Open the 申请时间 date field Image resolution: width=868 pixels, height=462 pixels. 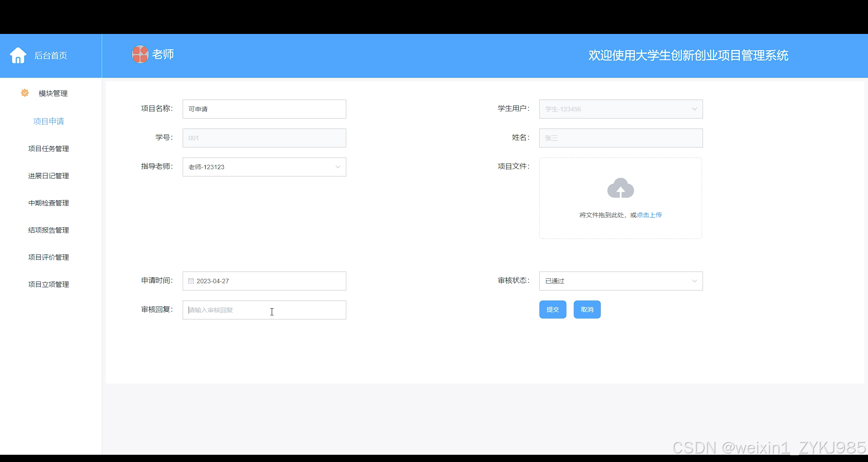click(x=264, y=281)
